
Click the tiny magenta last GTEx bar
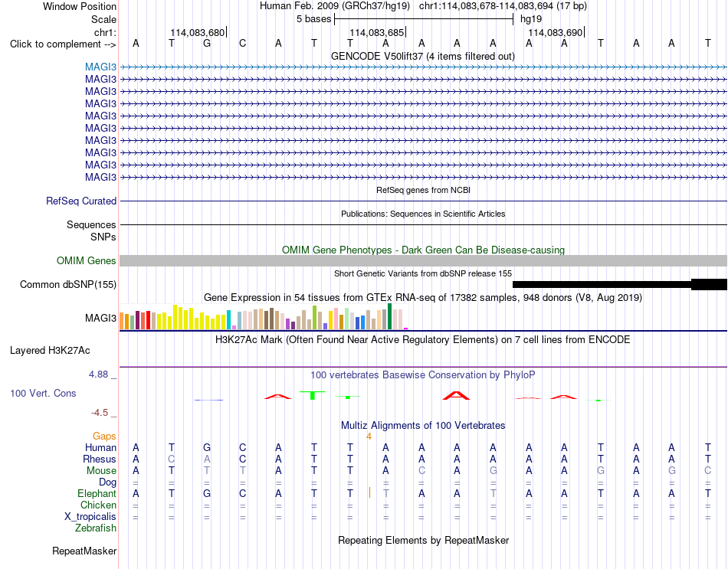pos(406,329)
